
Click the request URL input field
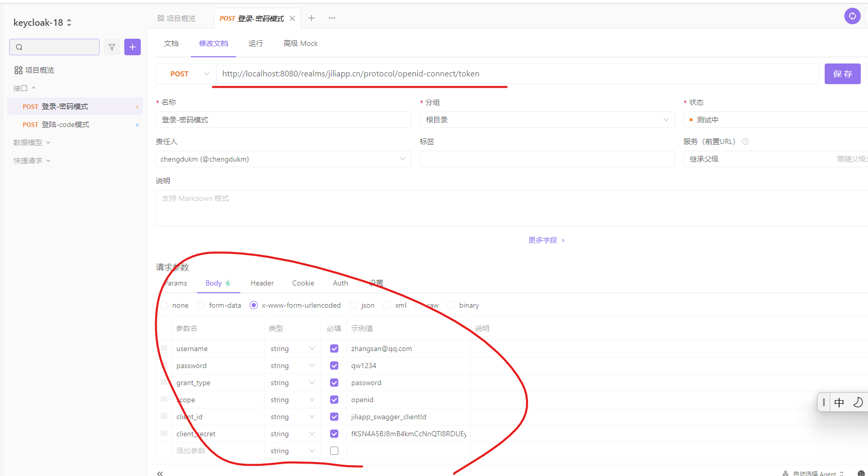(517, 74)
